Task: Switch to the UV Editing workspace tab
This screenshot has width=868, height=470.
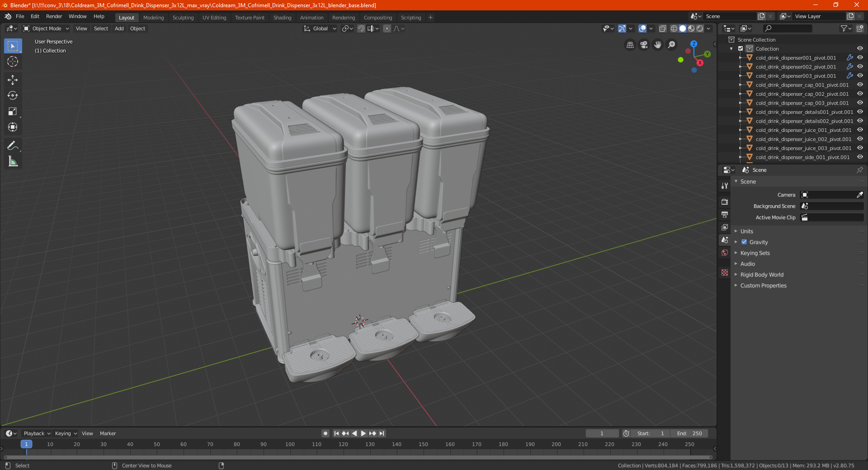Action: pyautogui.click(x=214, y=18)
